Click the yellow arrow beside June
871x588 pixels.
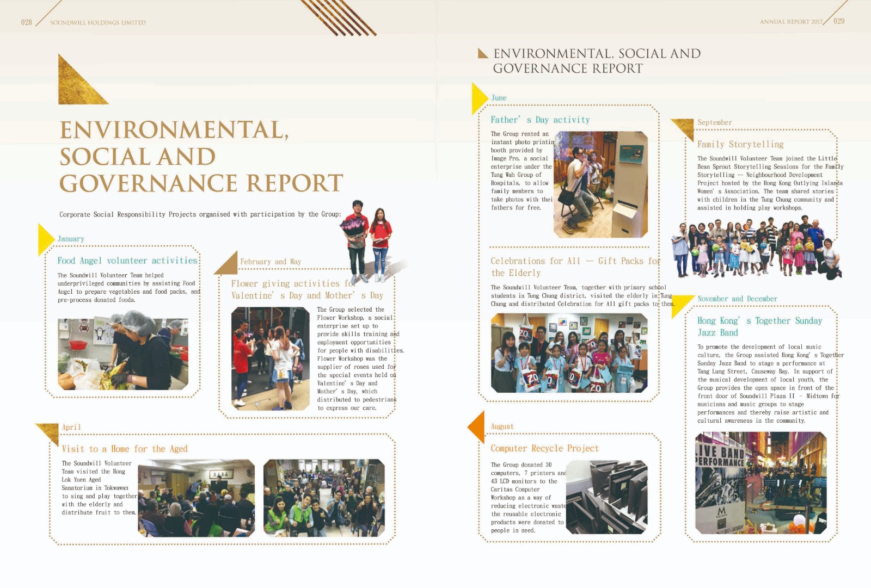480,98
